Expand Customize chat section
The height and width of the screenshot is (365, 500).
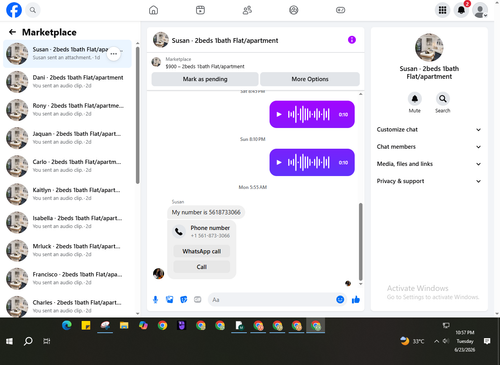point(429,130)
